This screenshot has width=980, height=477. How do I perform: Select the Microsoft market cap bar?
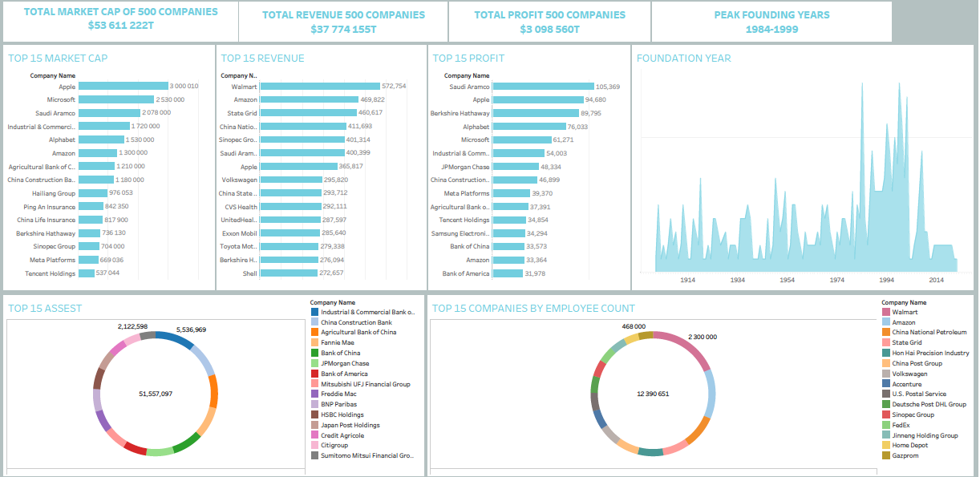115,99
